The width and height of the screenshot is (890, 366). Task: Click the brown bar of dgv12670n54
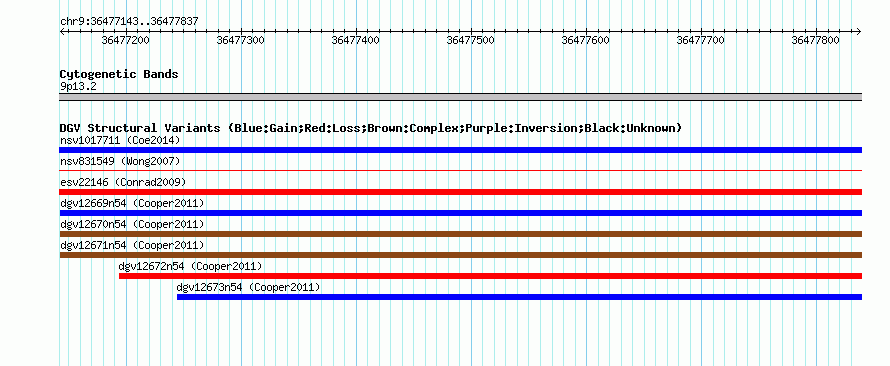click(x=460, y=234)
